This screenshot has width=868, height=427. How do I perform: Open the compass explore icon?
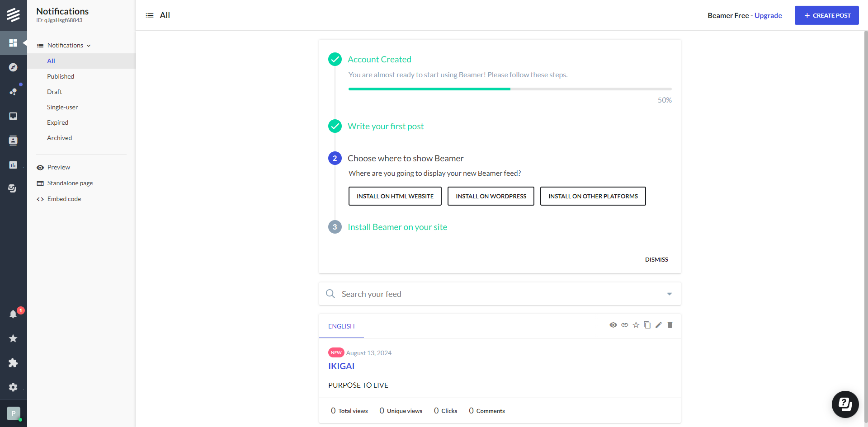[x=13, y=67]
